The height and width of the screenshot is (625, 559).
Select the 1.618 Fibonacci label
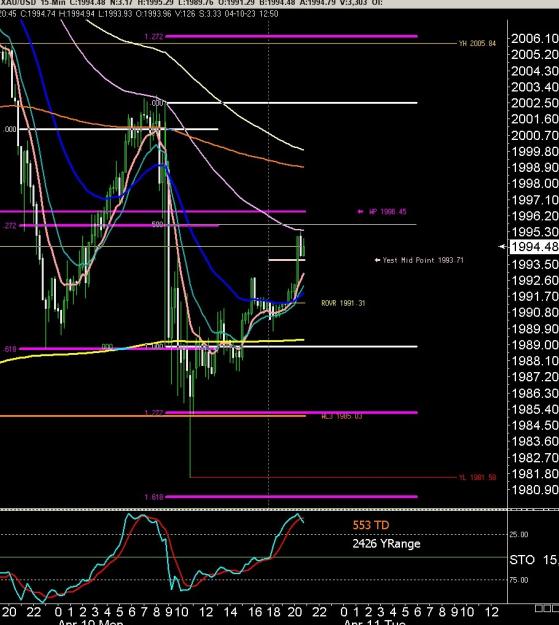click(154, 497)
